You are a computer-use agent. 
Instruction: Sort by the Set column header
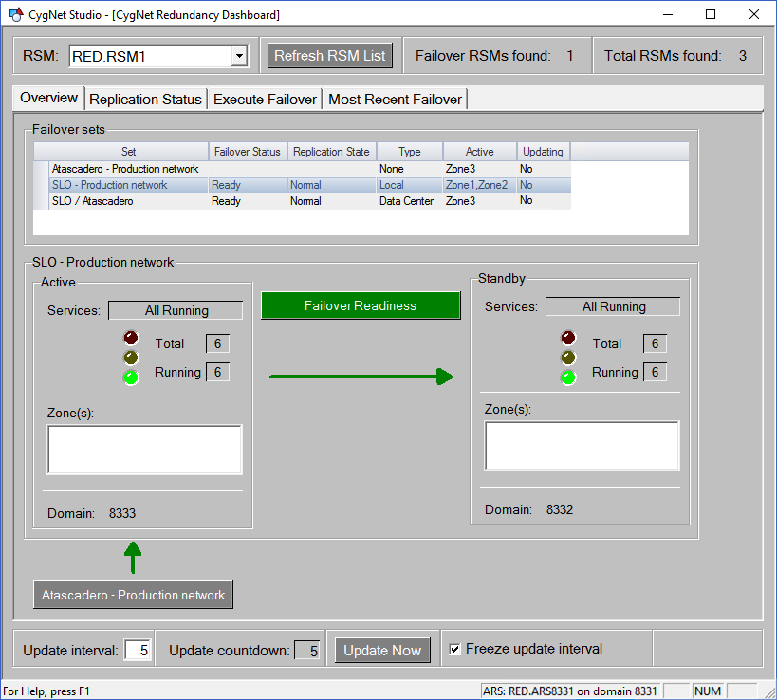128,152
